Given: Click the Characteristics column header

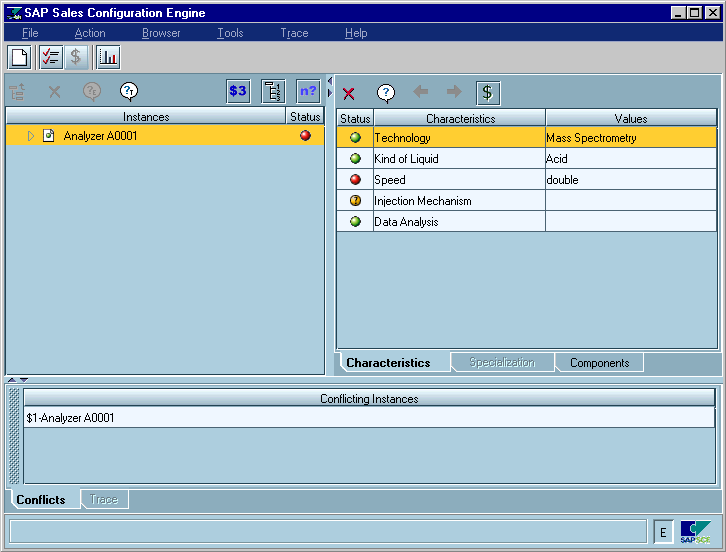Looking at the screenshot, I should pyautogui.click(x=460, y=119).
